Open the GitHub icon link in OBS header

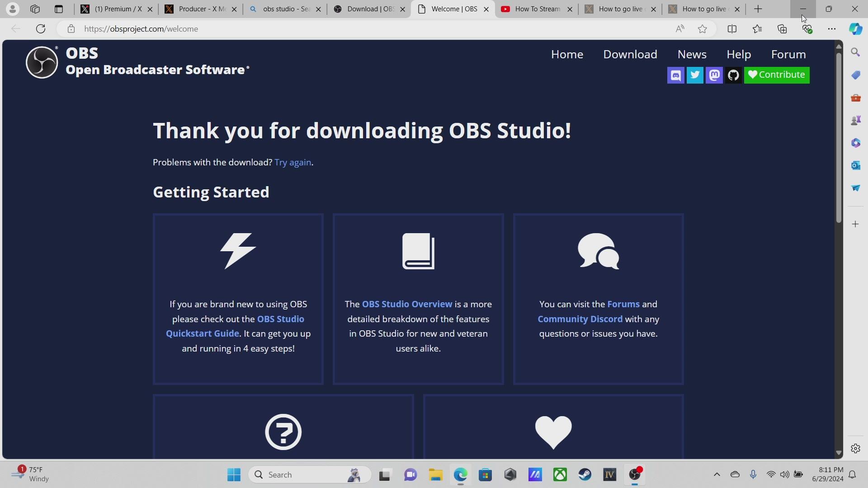coord(733,75)
